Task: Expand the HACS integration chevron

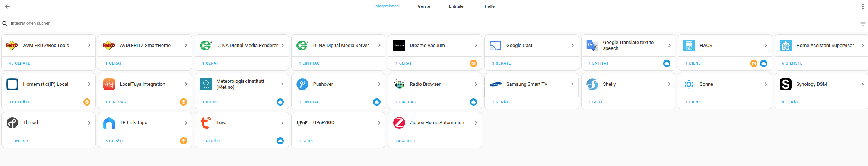Action: pyautogui.click(x=766, y=46)
